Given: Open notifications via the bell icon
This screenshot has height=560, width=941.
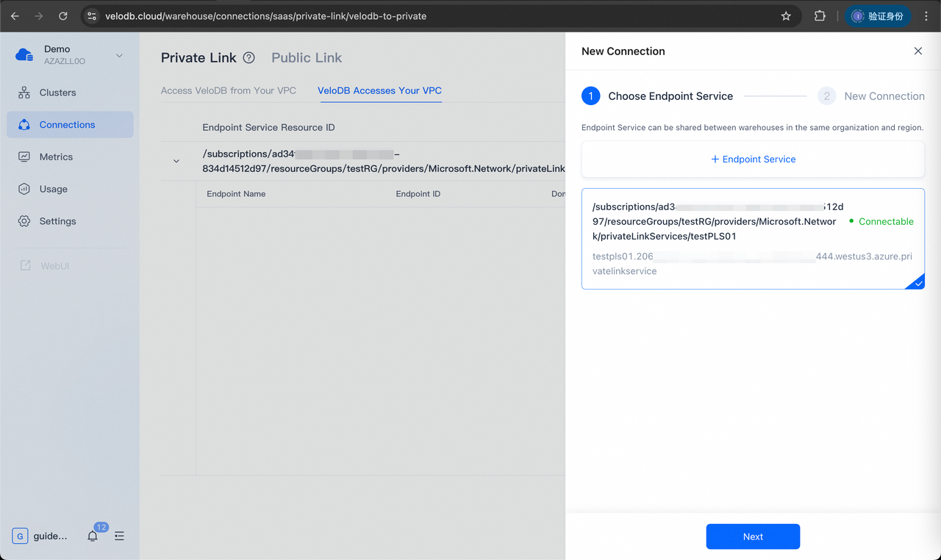Looking at the screenshot, I should 92,536.
